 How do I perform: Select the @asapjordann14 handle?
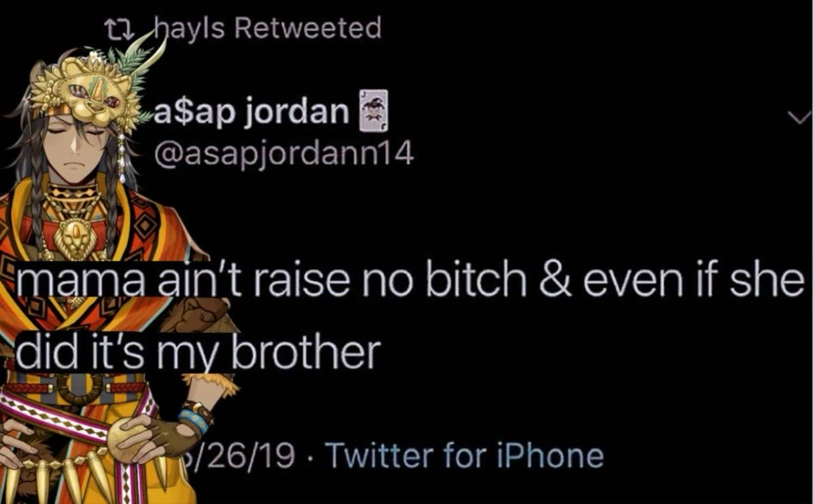[284, 153]
